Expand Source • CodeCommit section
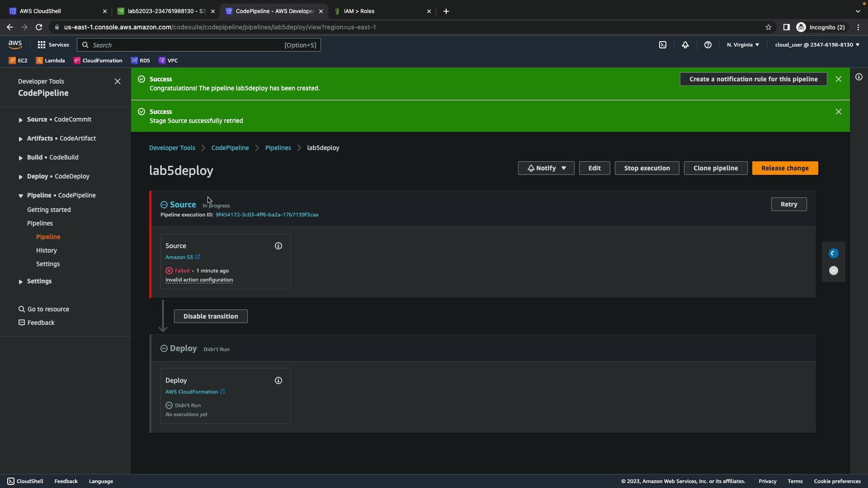 (x=20, y=120)
